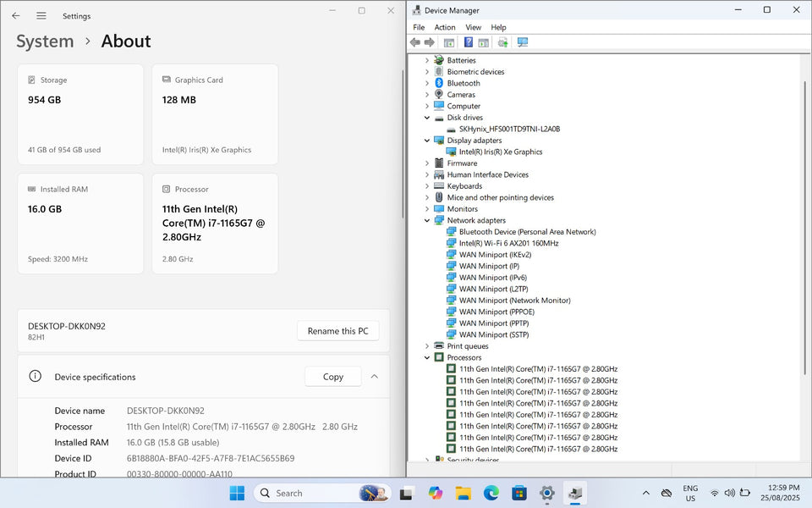
Task: Open Microsoft Store from the taskbar
Action: pos(518,493)
